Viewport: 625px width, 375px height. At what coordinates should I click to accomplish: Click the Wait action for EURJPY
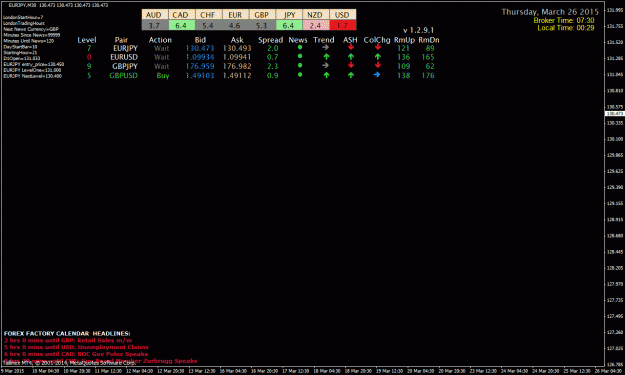[x=161, y=48]
